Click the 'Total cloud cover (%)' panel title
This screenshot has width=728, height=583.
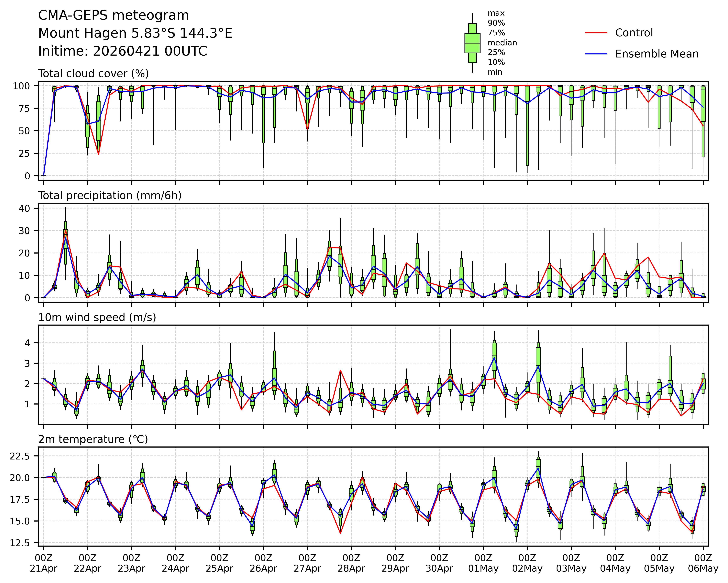(94, 74)
